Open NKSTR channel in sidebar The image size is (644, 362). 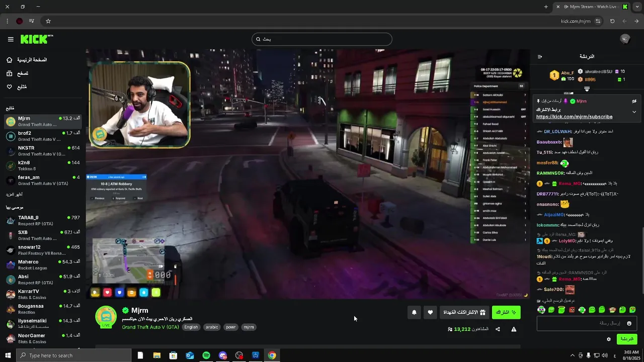pyautogui.click(x=43, y=151)
